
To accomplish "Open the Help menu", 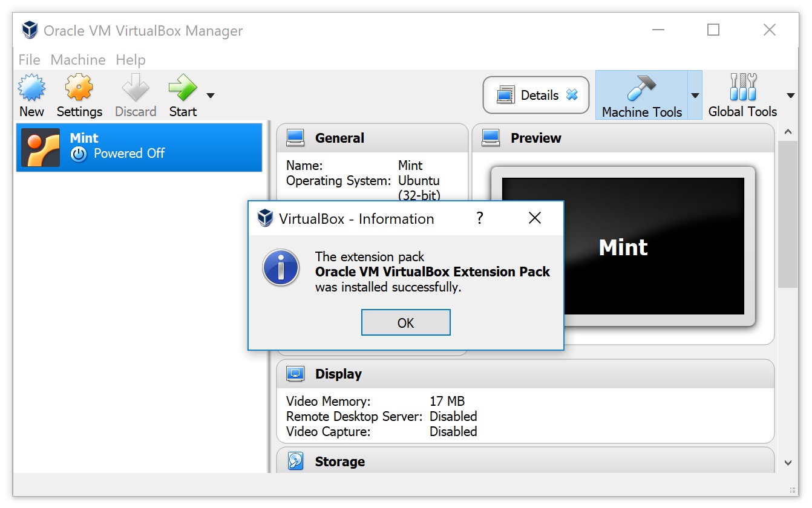I will pyautogui.click(x=131, y=60).
